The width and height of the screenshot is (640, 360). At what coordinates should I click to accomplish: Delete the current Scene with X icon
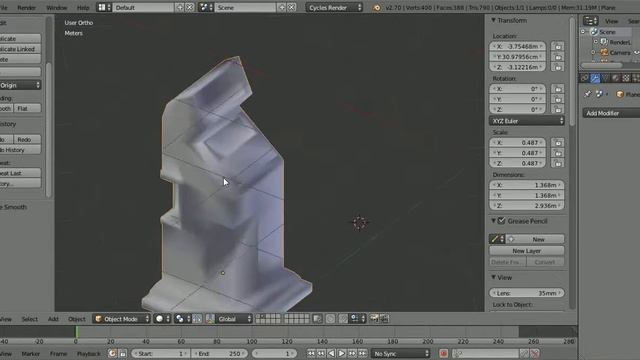pyautogui.click(x=291, y=7)
